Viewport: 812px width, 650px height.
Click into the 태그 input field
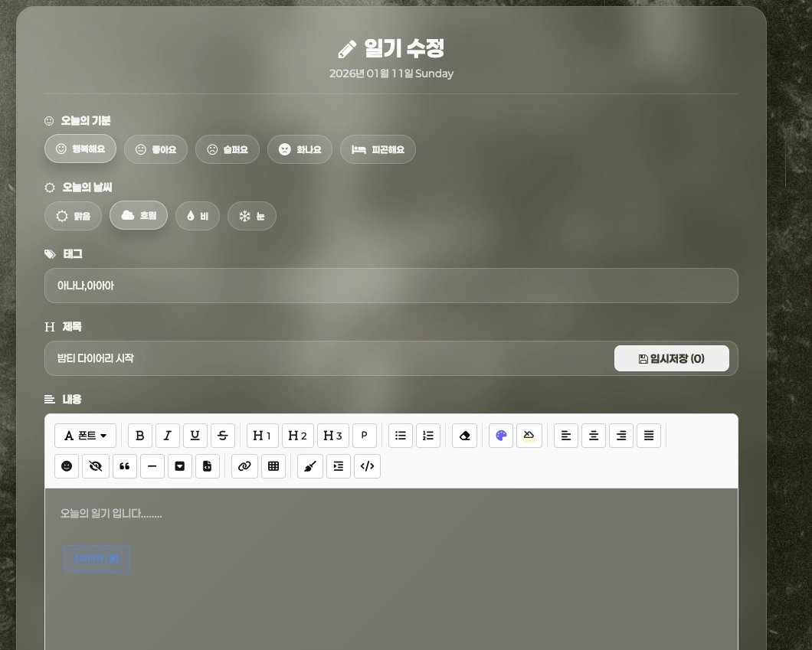coord(391,286)
